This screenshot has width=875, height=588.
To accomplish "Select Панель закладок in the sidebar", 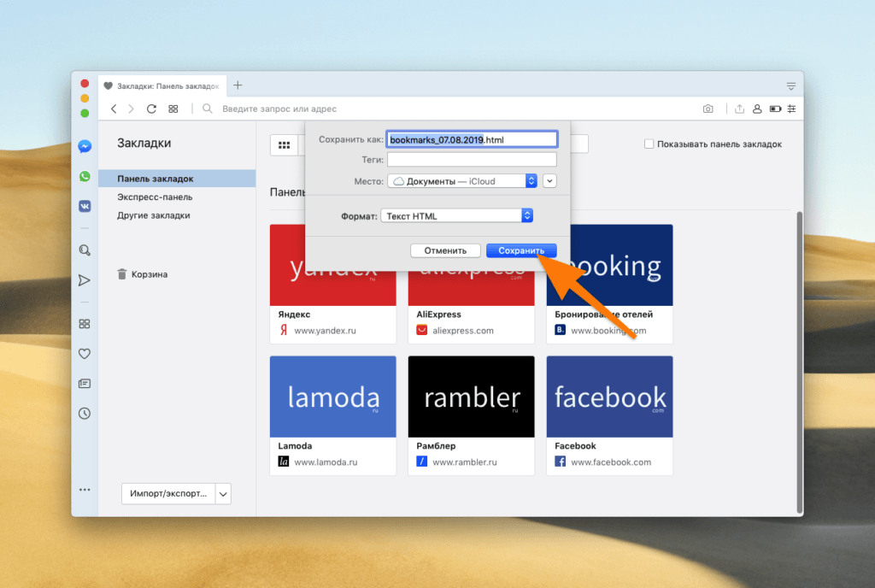I will click(x=177, y=179).
